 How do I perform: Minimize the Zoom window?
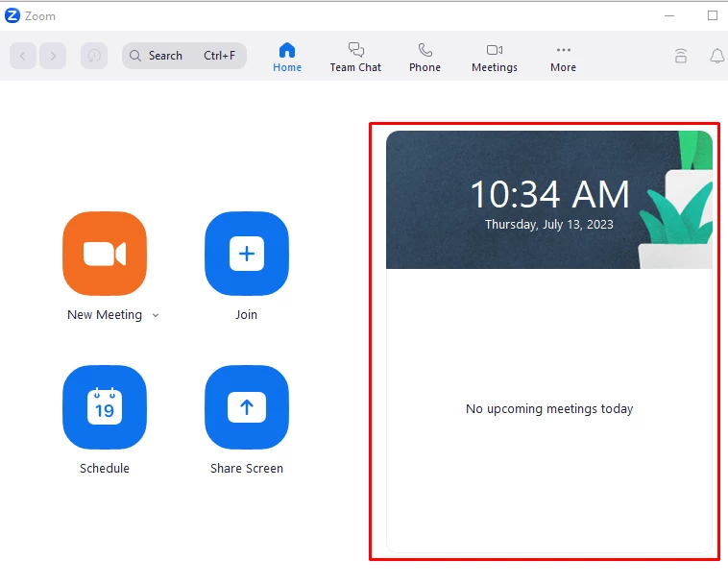669,15
